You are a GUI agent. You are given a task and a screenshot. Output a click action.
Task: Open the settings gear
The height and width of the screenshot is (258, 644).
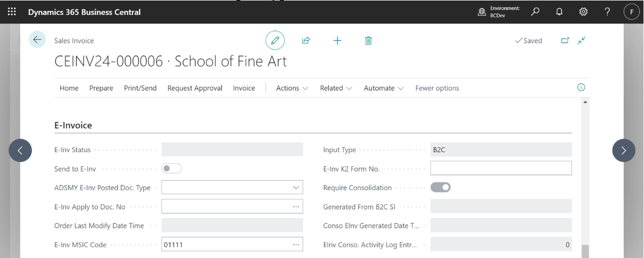(583, 11)
